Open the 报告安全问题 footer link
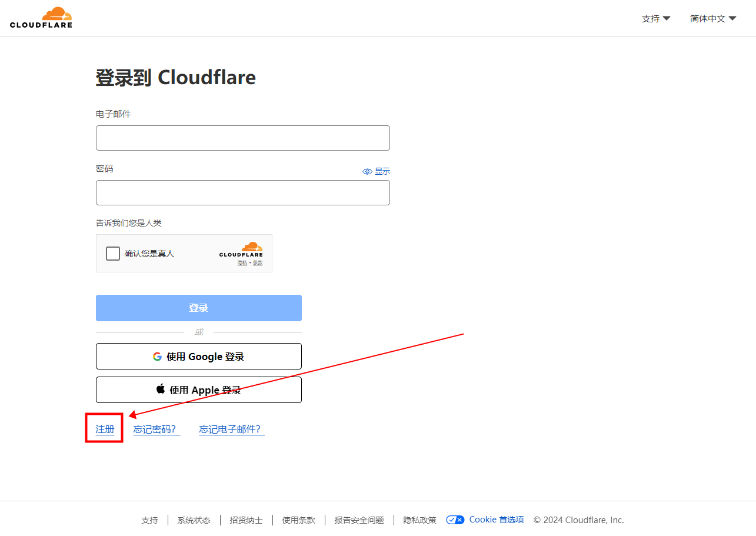Screen dimensions: 756x536 tap(359, 520)
